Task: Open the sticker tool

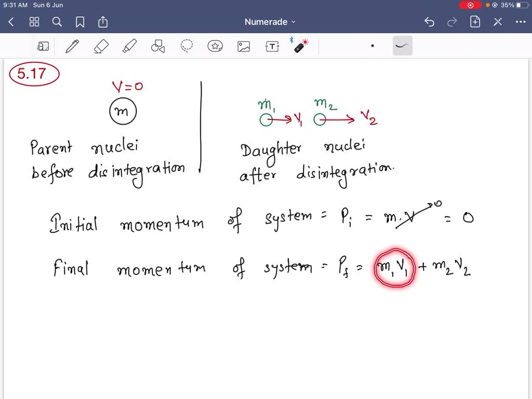Action: coord(215,46)
